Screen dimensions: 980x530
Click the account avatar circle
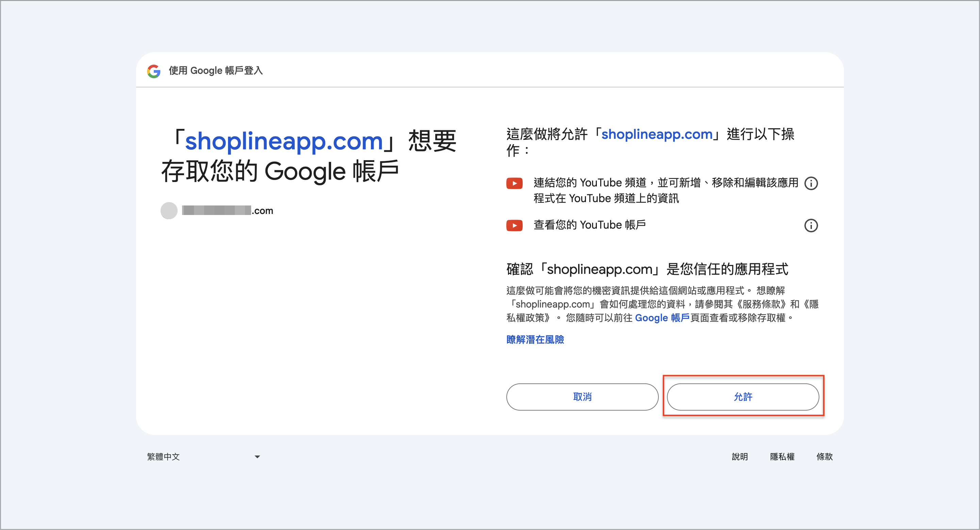point(169,211)
